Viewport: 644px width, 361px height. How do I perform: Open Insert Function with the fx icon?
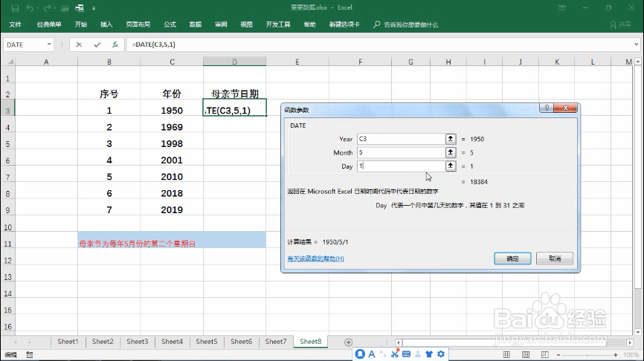[x=115, y=45]
